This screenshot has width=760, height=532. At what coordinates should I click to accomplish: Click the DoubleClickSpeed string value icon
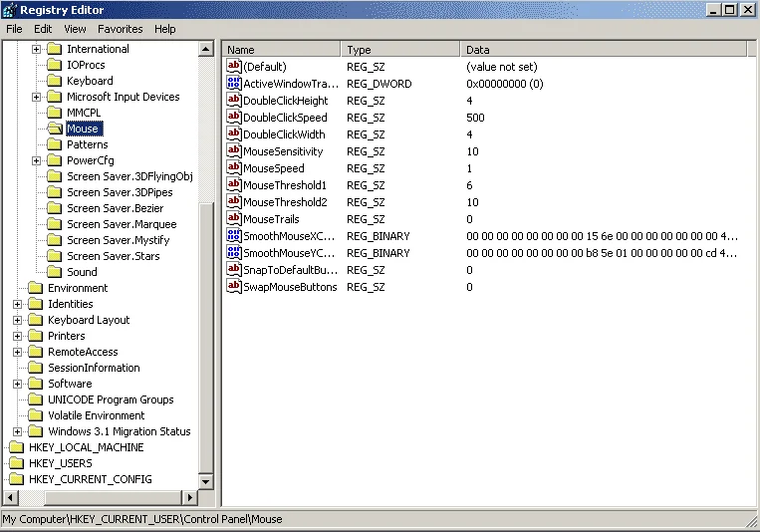pos(234,117)
